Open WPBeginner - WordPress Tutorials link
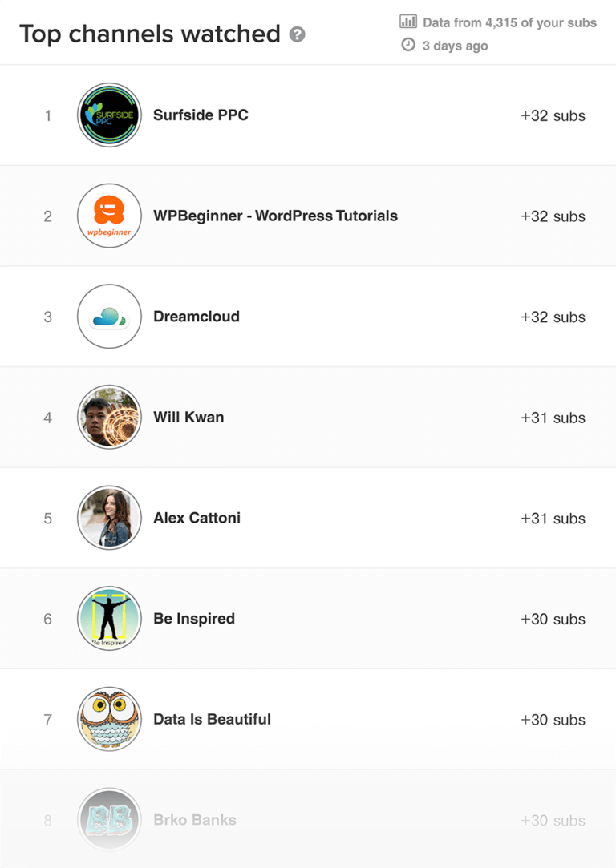 pyautogui.click(x=275, y=216)
